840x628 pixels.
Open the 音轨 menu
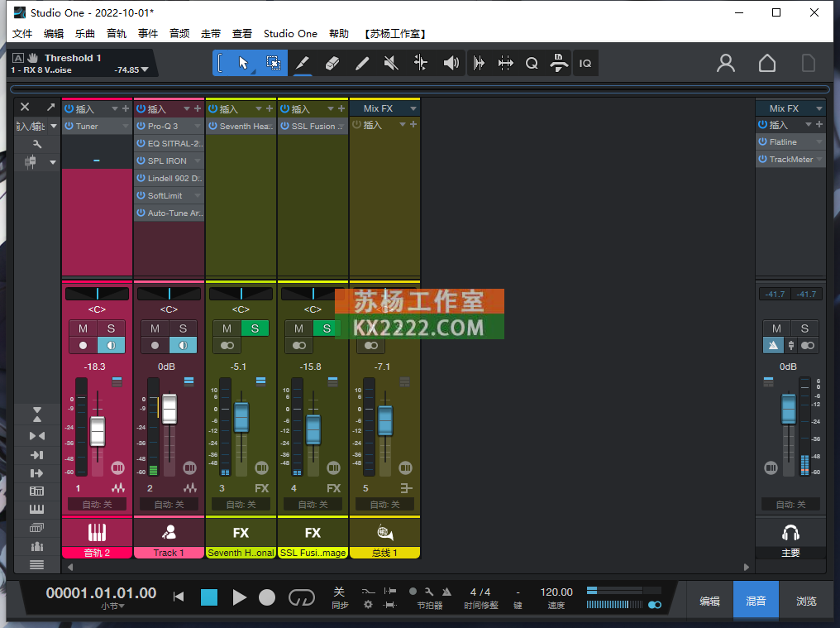click(x=117, y=34)
